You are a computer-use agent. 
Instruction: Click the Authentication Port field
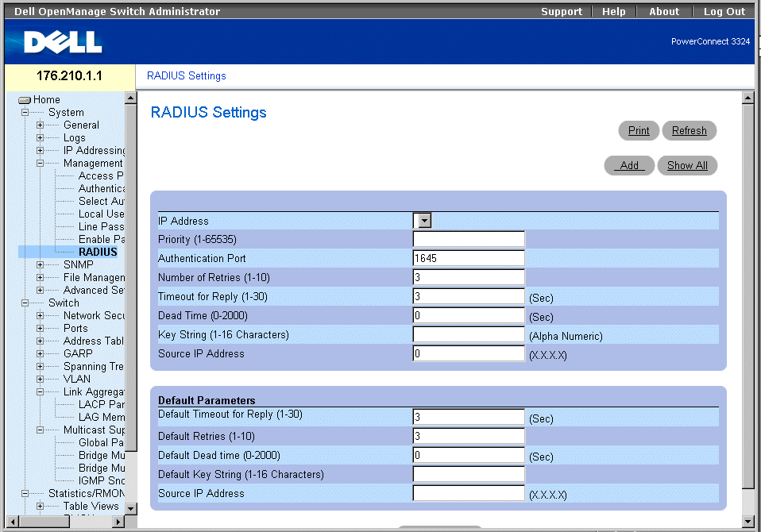469,258
